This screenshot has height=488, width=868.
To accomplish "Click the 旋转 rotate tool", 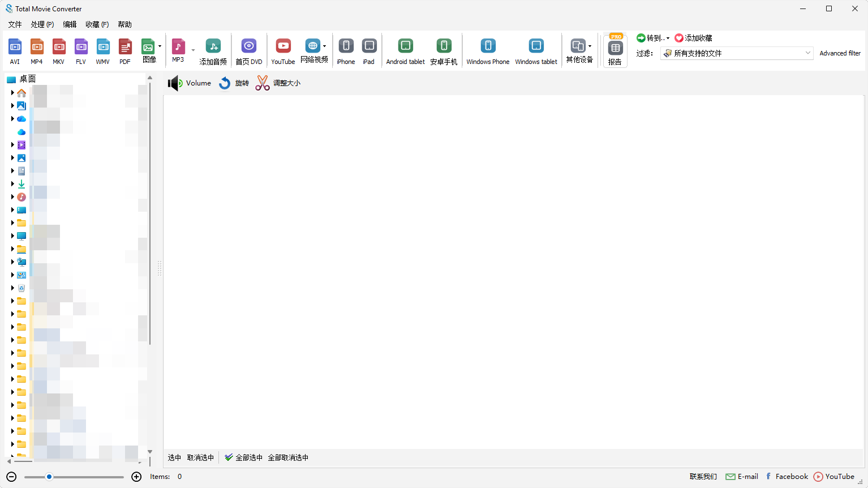I will point(234,83).
